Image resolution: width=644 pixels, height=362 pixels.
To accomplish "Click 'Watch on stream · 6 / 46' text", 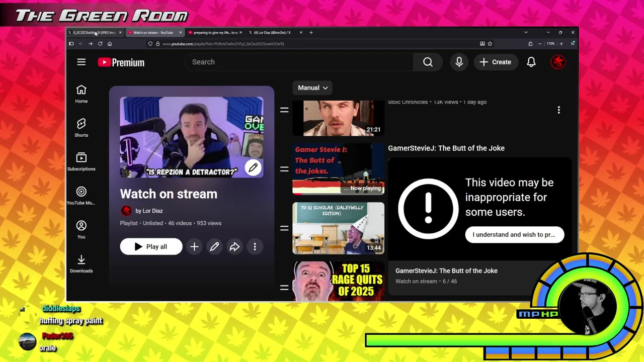I will point(426,281).
